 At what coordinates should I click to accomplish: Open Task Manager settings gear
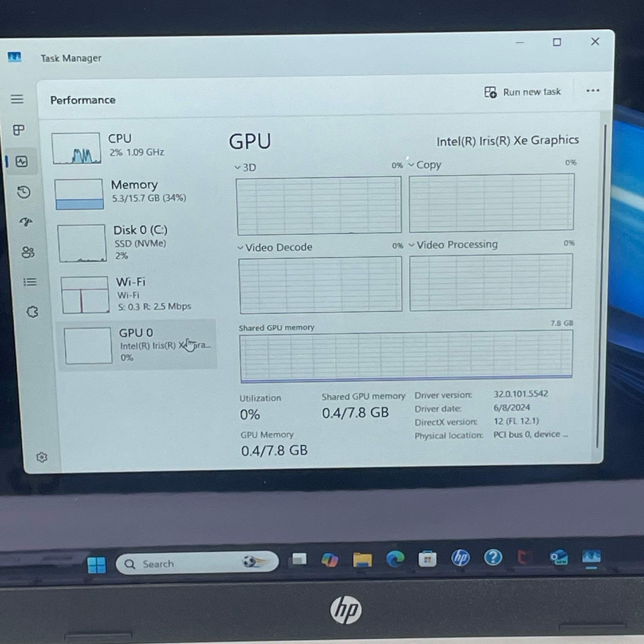[x=41, y=457]
